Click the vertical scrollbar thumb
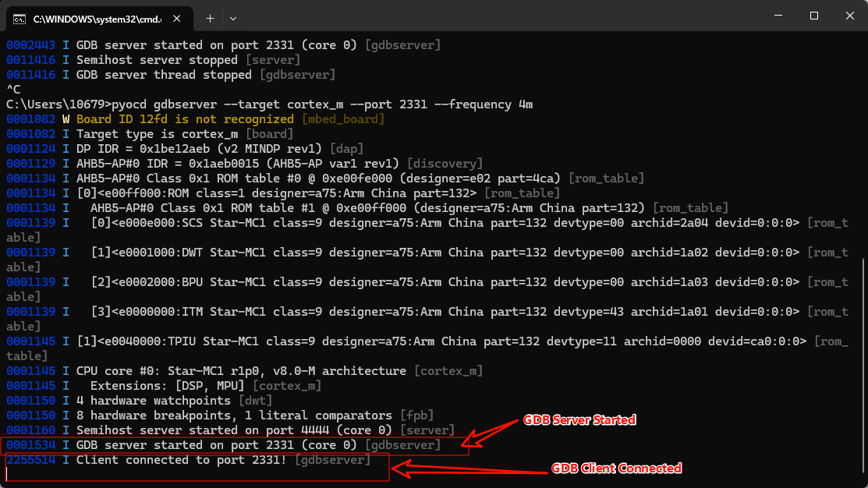 [x=864, y=366]
